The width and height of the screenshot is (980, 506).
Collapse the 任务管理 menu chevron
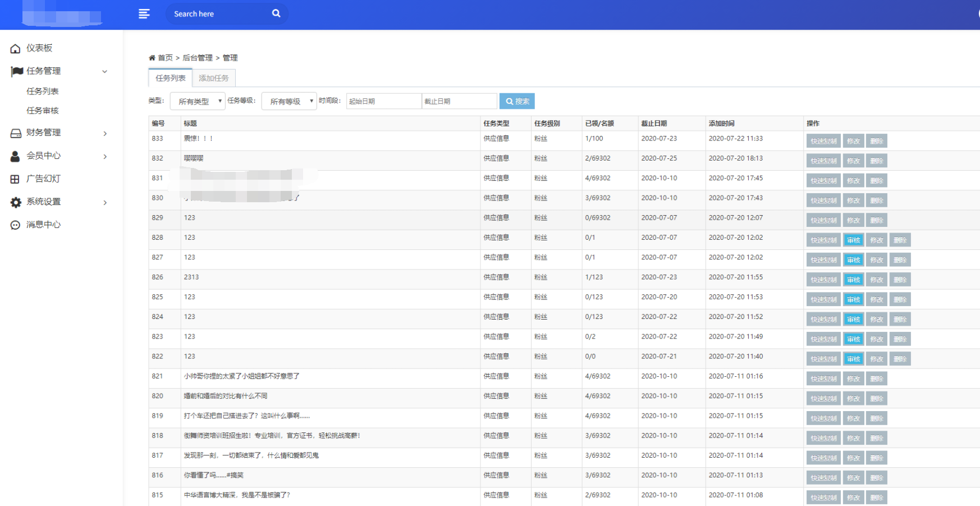tap(104, 71)
